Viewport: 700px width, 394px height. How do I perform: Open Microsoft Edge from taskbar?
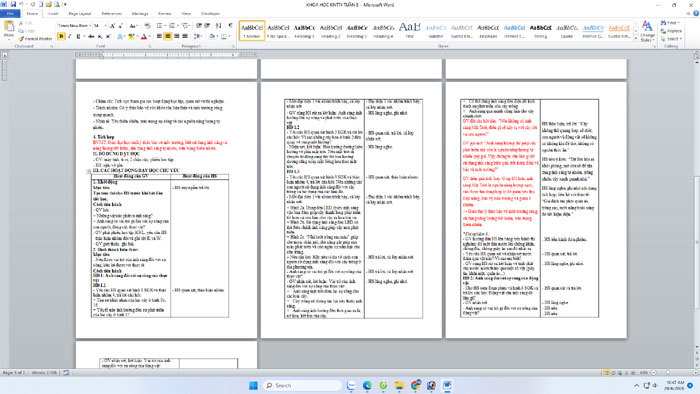click(x=367, y=385)
